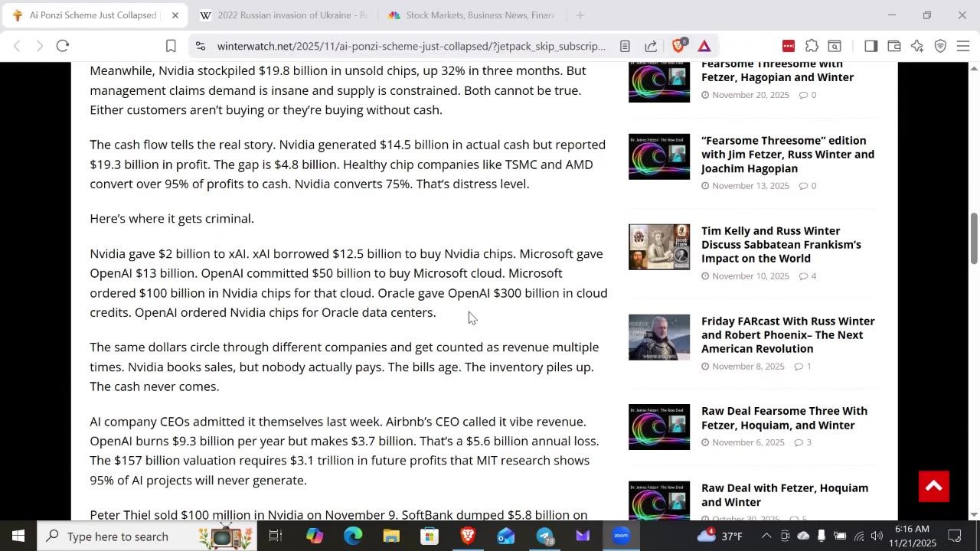This screenshot has height=551, width=980.
Task: Open Brave Leo AI sparkle icon
Action: click(917, 46)
